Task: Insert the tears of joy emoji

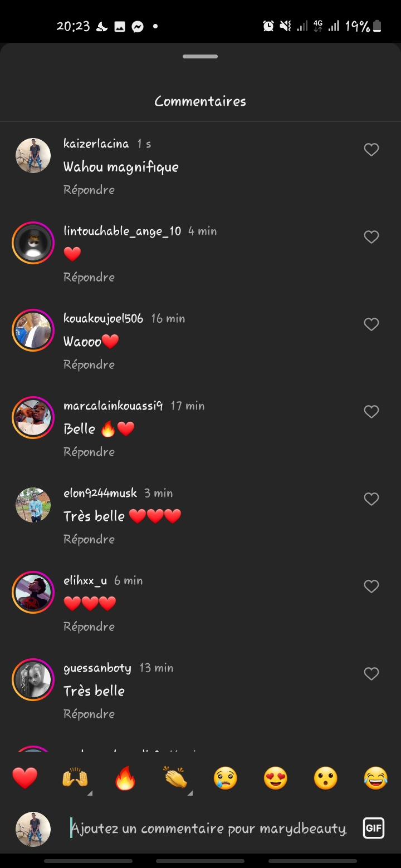Action: coord(376,778)
